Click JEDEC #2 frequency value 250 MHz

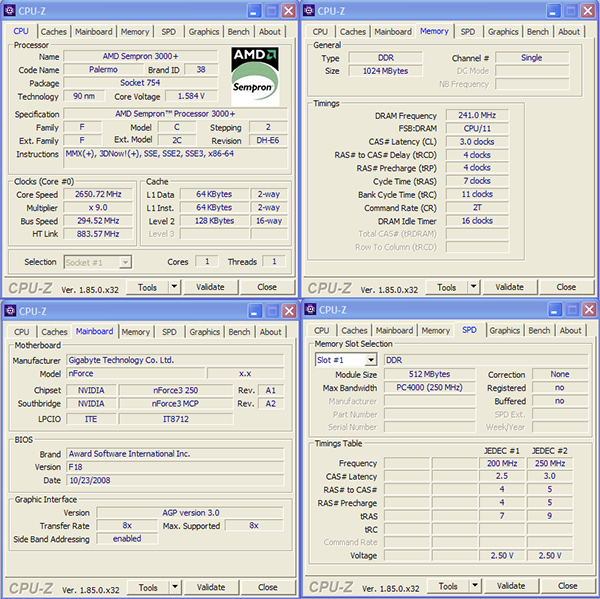pos(549,463)
